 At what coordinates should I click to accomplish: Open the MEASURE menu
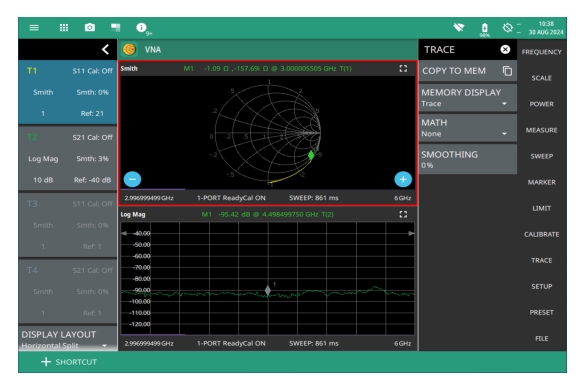pyautogui.click(x=541, y=130)
